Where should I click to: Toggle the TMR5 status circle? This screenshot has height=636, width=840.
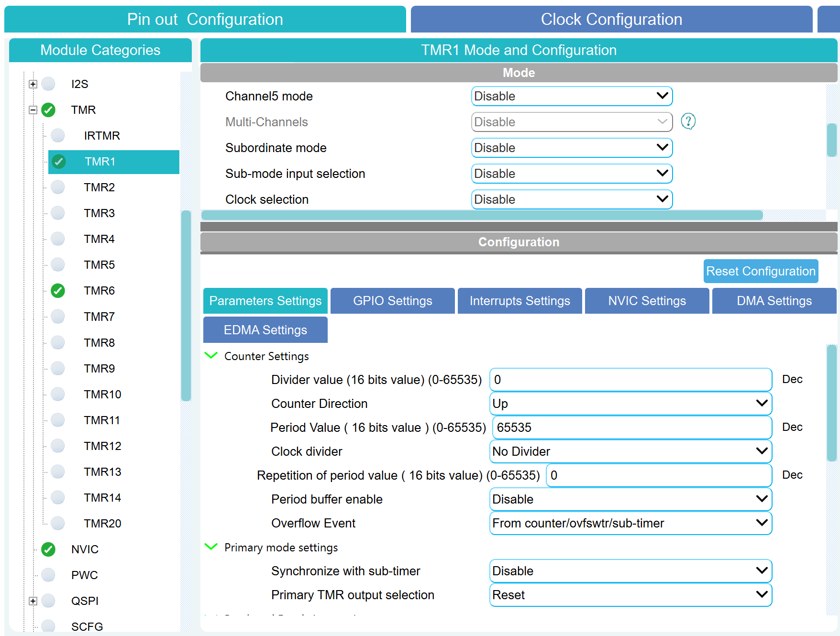click(x=58, y=265)
